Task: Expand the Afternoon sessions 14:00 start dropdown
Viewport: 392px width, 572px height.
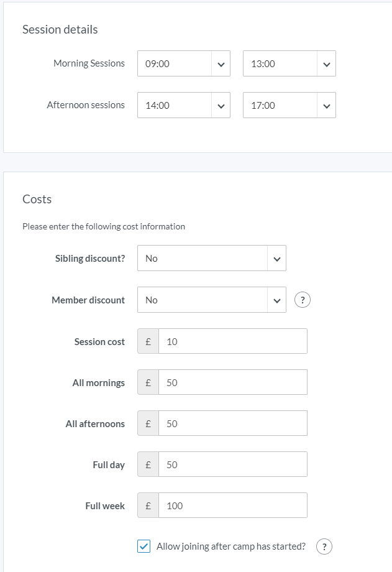Action: (x=183, y=105)
